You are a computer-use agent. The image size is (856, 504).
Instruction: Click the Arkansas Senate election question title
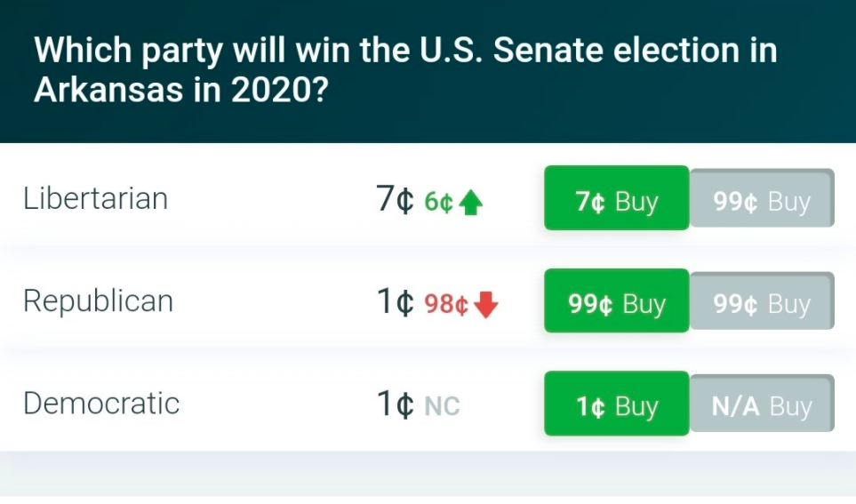point(404,70)
